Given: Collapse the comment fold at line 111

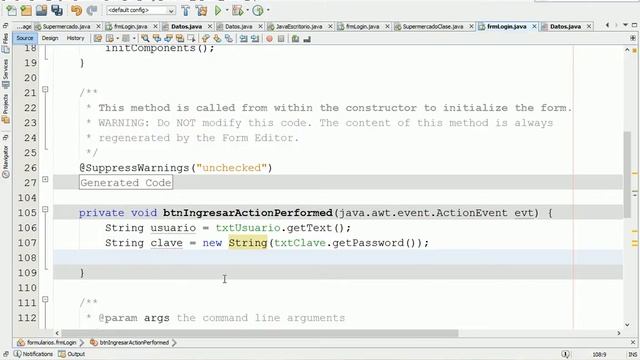Looking at the screenshot, I should tap(45, 299).
